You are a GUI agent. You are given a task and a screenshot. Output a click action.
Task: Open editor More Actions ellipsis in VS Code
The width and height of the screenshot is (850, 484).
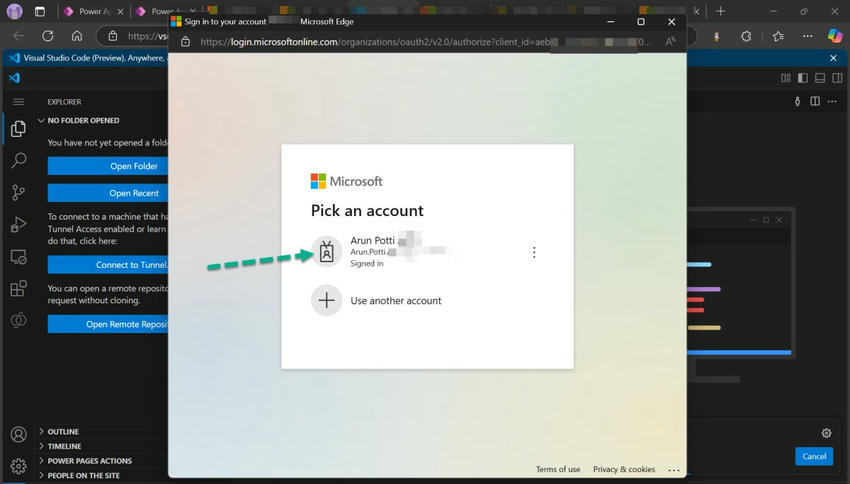point(832,101)
